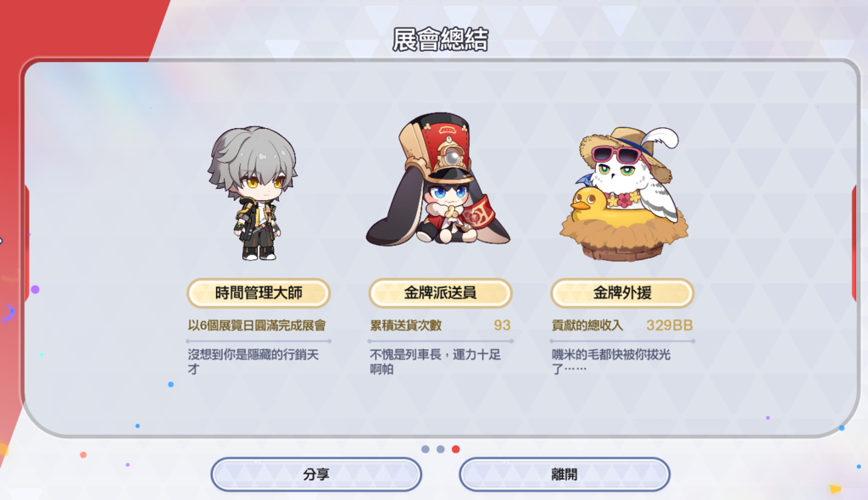
Task: Click the Pom-Pom conductor chibi character
Action: [438, 180]
